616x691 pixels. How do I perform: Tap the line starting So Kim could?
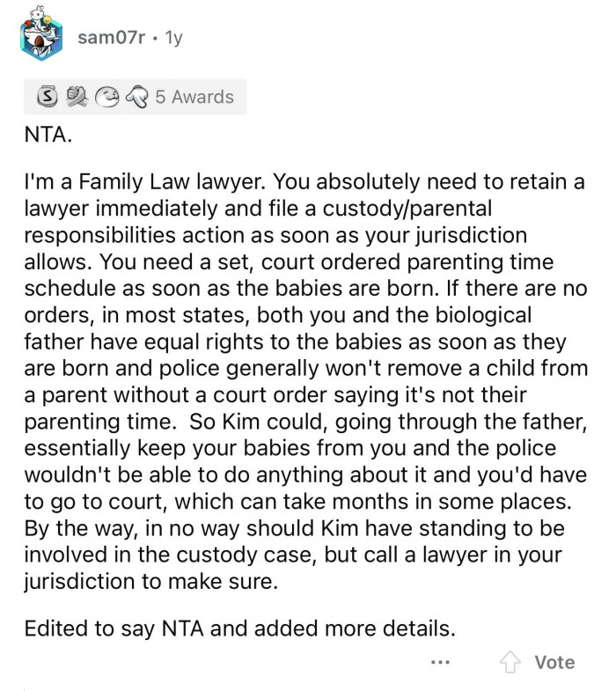pyautogui.click(x=388, y=422)
